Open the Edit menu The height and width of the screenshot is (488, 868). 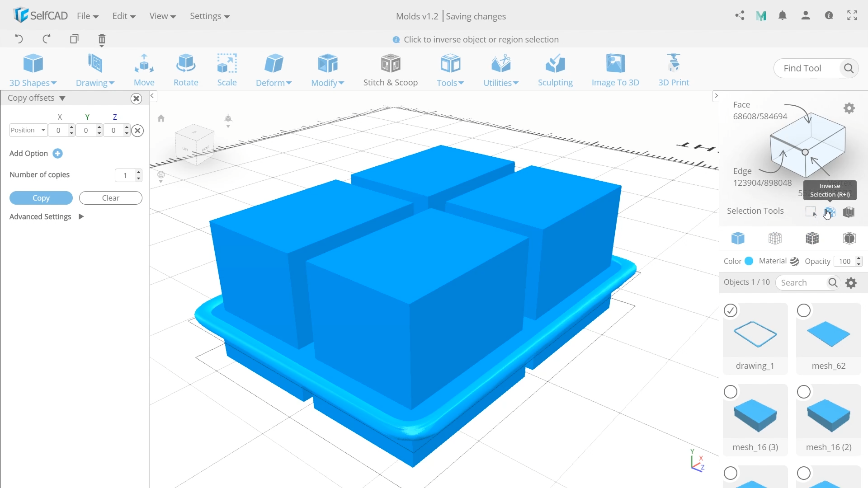(124, 16)
